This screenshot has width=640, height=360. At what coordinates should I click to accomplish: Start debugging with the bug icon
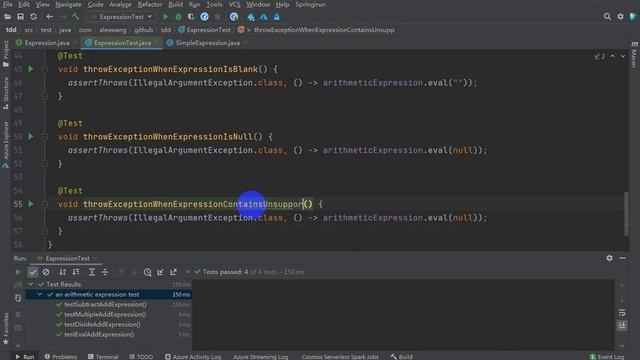178,17
